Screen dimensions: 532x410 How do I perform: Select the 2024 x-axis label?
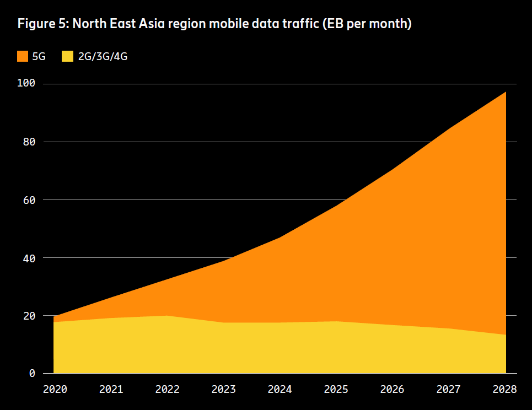[x=280, y=389]
